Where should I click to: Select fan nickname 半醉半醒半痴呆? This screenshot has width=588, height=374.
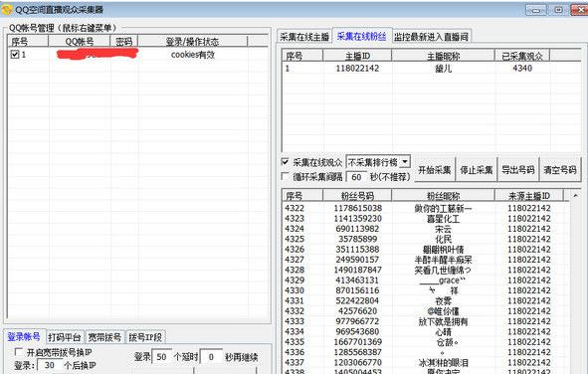443,260
